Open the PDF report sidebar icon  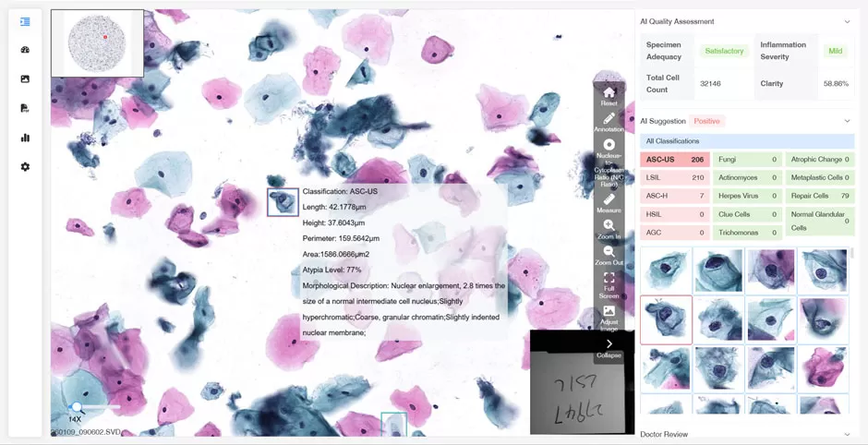pyautogui.click(x=25, y=108)
